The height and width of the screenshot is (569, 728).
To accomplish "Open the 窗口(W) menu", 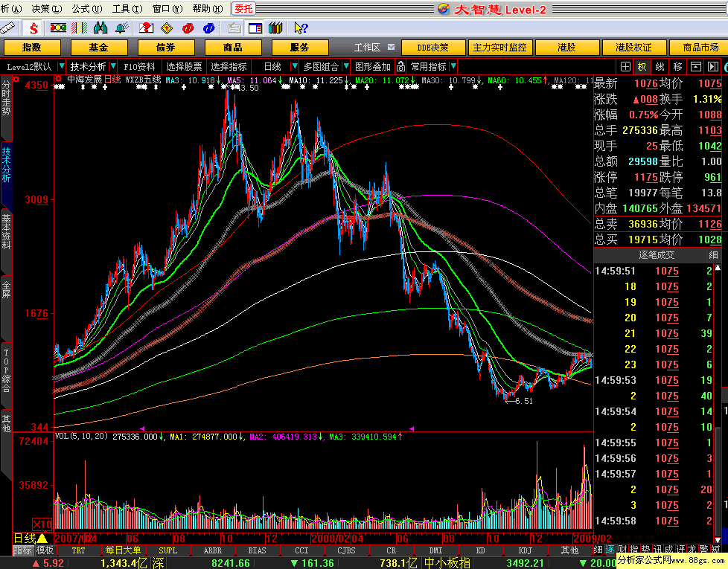I will (167, 9).
